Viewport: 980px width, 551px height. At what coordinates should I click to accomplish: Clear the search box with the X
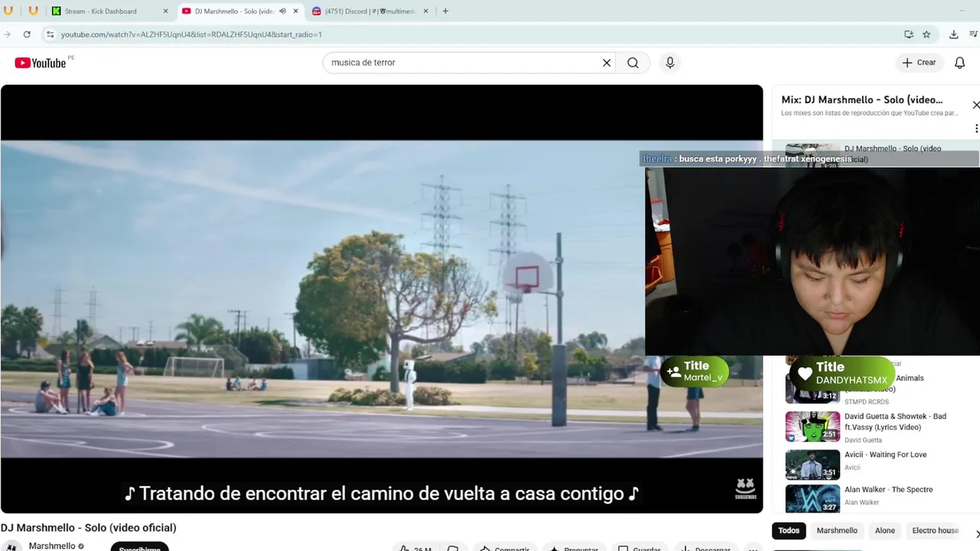(x=606, y=63)
